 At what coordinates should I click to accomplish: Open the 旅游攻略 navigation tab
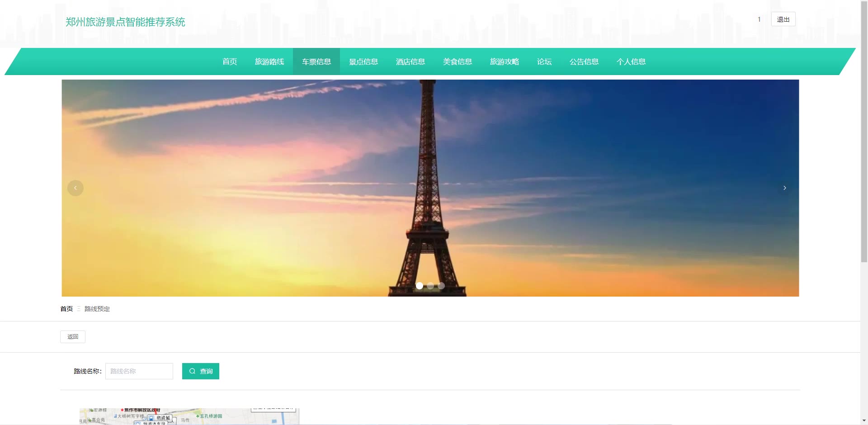pos(505,61)
